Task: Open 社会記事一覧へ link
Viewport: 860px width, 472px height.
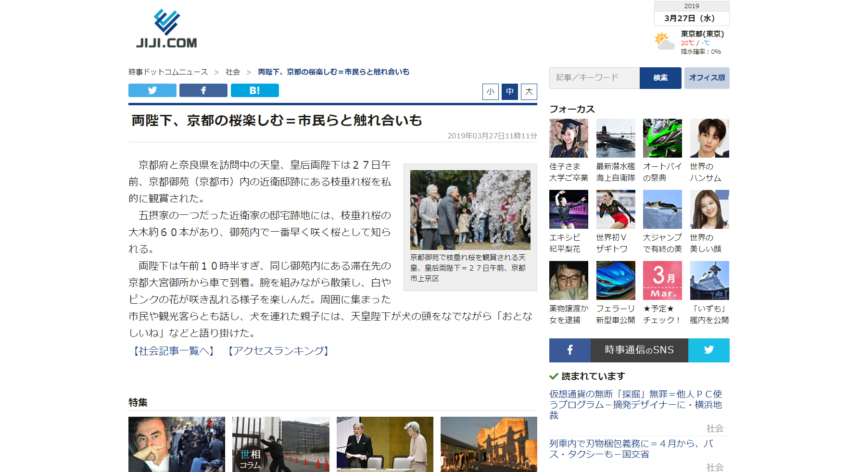Action: point(174,351)
